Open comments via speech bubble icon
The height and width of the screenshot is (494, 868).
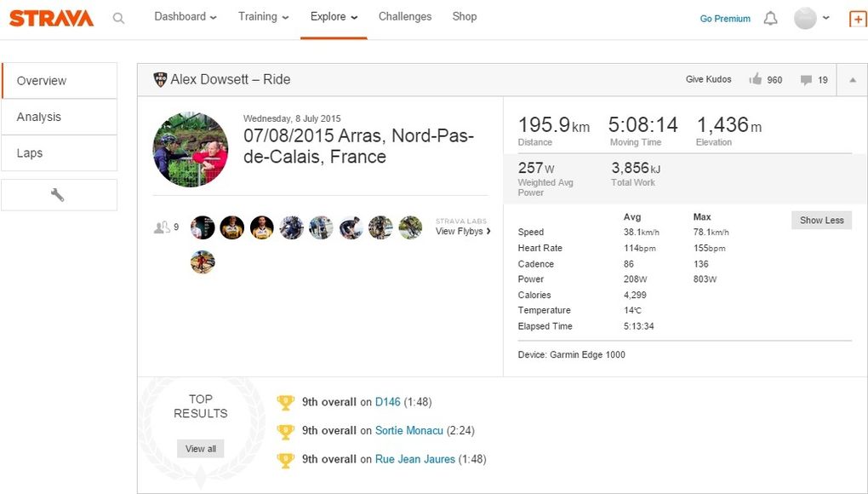(x=805, y=80)
